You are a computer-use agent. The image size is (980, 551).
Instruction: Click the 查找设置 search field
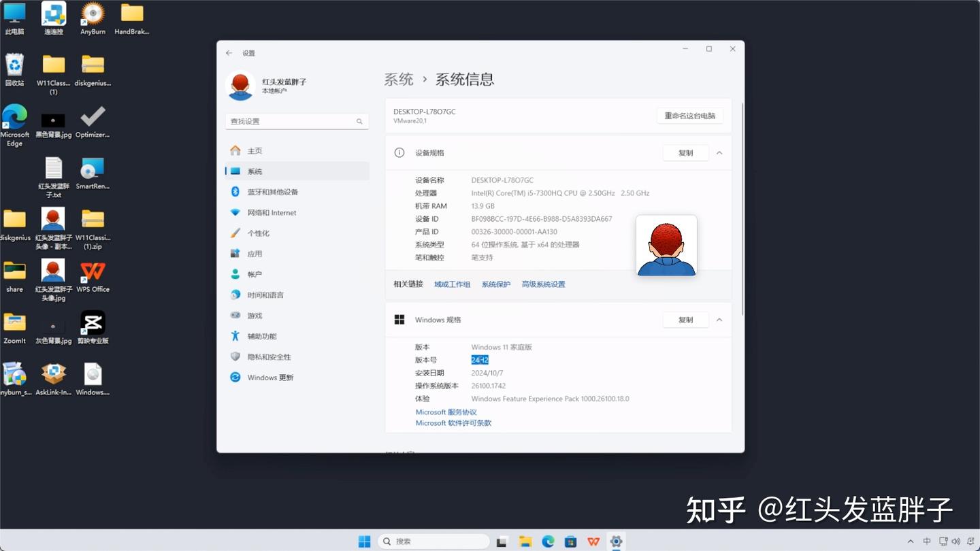pos(297,121)
